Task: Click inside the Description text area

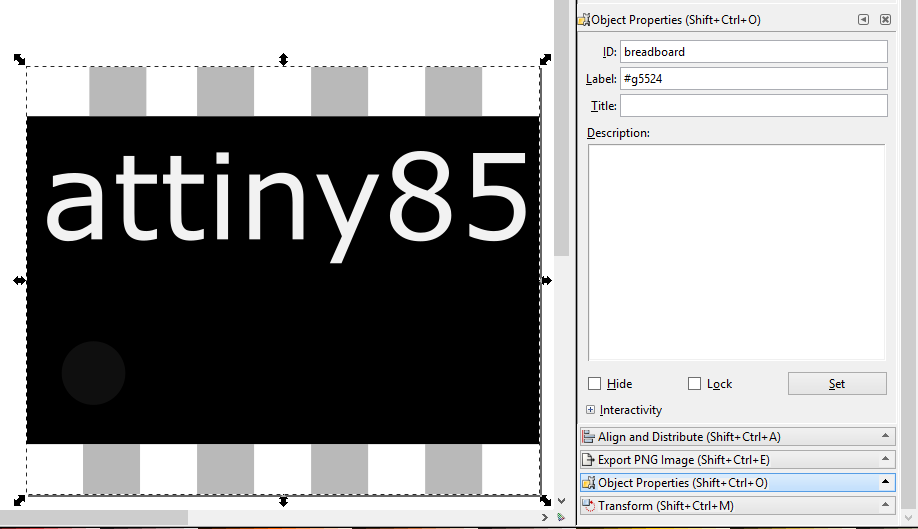Action: (737, 252)
